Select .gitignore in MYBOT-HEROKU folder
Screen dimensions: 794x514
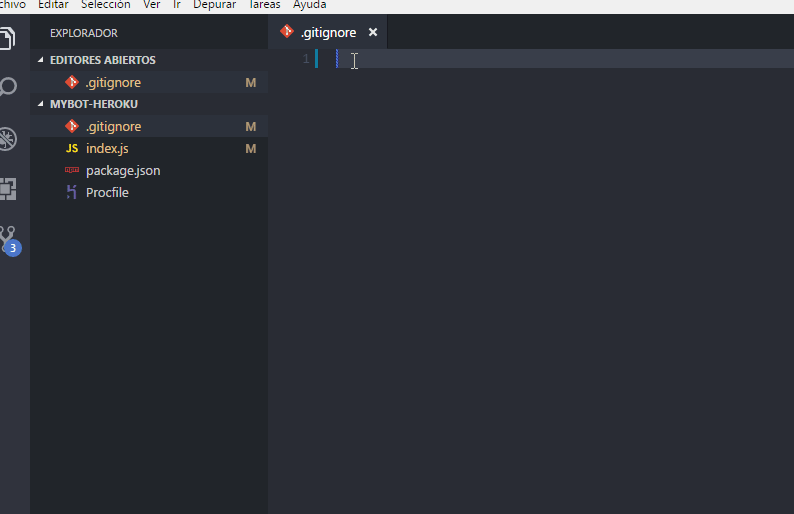[x=149, y=126]
